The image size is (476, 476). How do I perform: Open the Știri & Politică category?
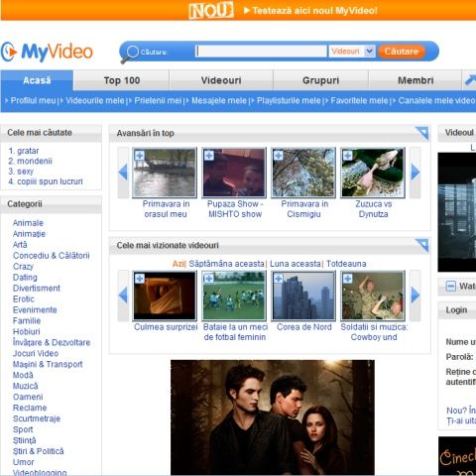[38, 451]
